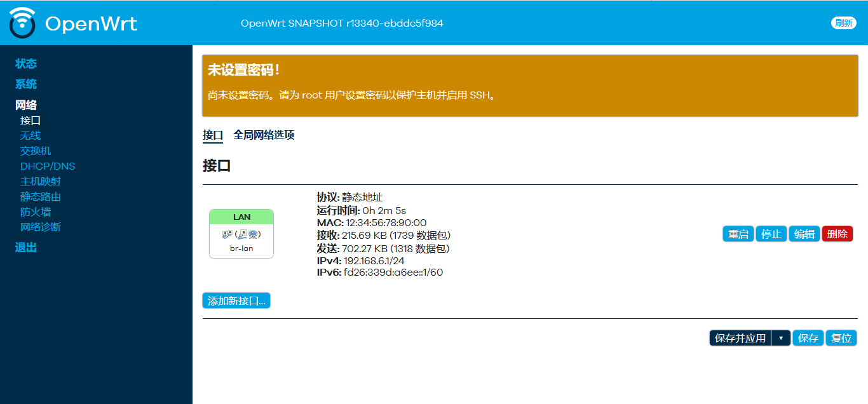
Task: Click 退出 to log out
Action: [26, 248]
